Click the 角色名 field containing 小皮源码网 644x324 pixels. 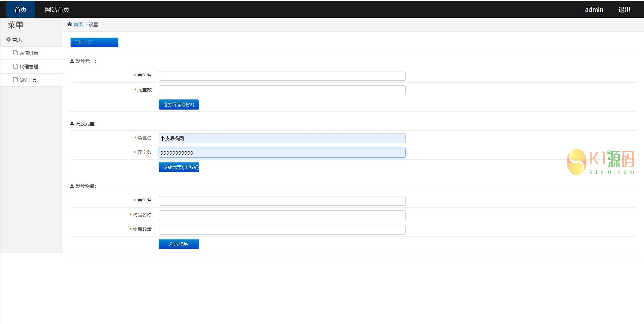pos(282,138)
